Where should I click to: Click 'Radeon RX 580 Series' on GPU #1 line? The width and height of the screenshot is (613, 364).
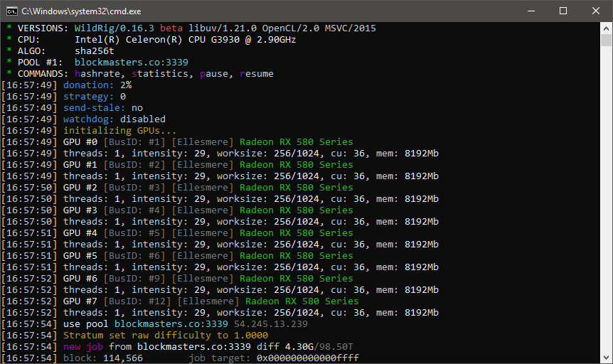297,164
